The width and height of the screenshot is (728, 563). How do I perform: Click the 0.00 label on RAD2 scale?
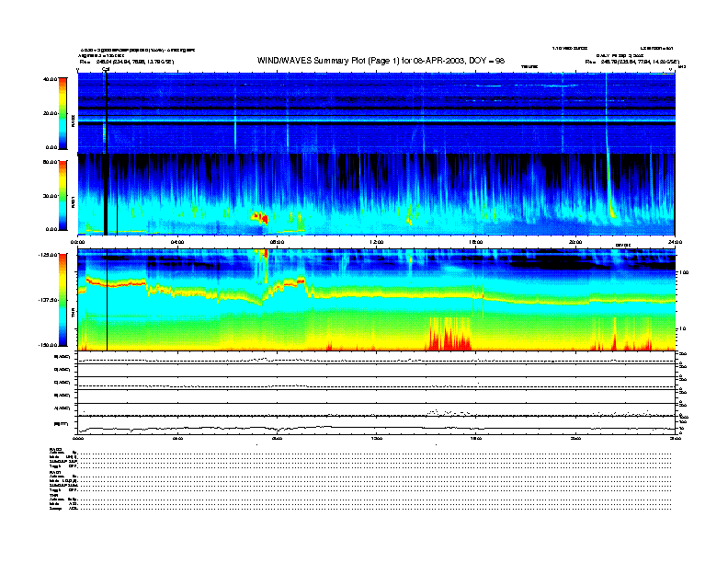click(51, 147)
